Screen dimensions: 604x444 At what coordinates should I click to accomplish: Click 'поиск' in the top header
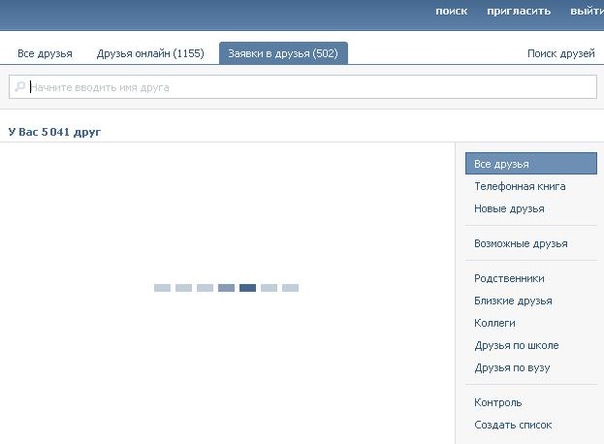point(451,11)
